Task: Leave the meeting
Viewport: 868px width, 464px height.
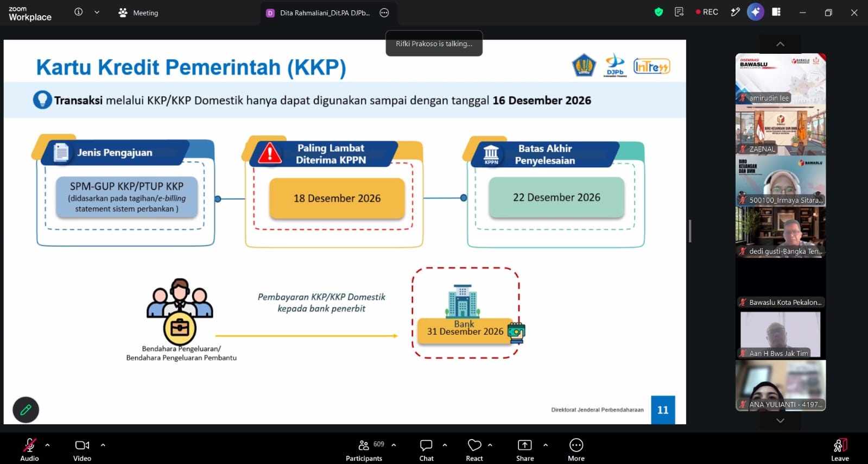Action: (840, 449)
